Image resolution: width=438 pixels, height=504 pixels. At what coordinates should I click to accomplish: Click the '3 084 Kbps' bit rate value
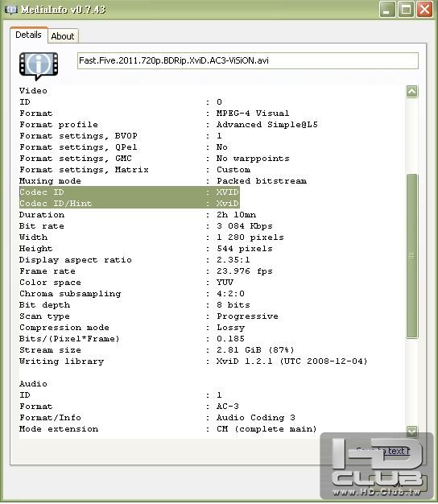coord(244,226)
